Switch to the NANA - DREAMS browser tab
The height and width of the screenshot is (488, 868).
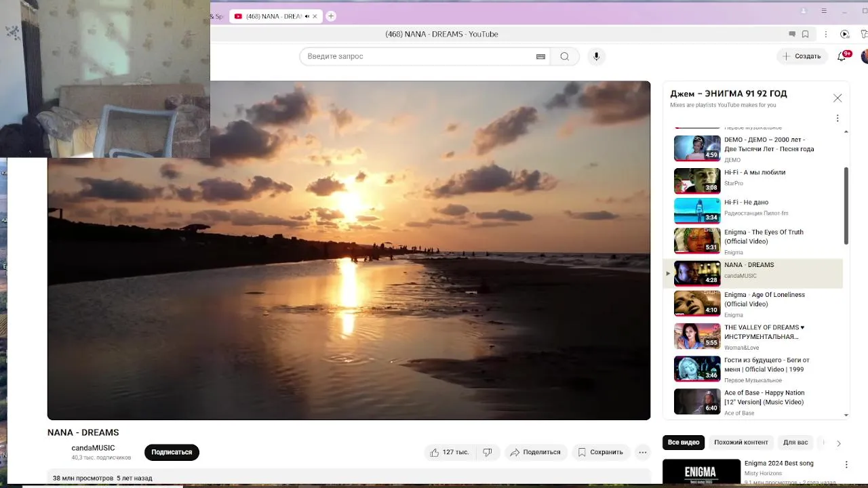(x=276, y=16)
